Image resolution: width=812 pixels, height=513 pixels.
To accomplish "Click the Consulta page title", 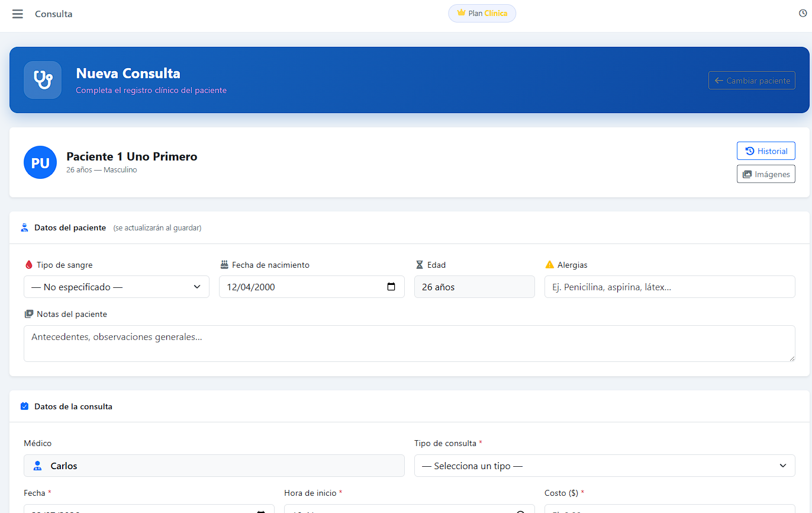I will tap(54, 14).
